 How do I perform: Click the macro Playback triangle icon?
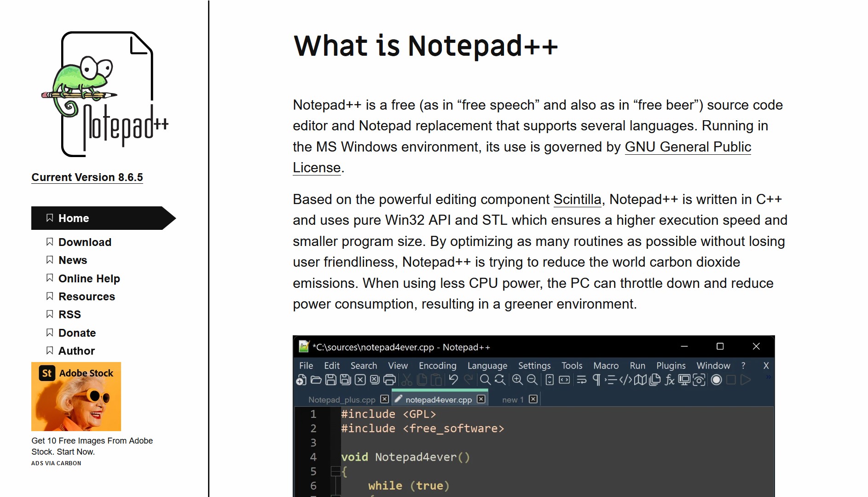(746, 380)
